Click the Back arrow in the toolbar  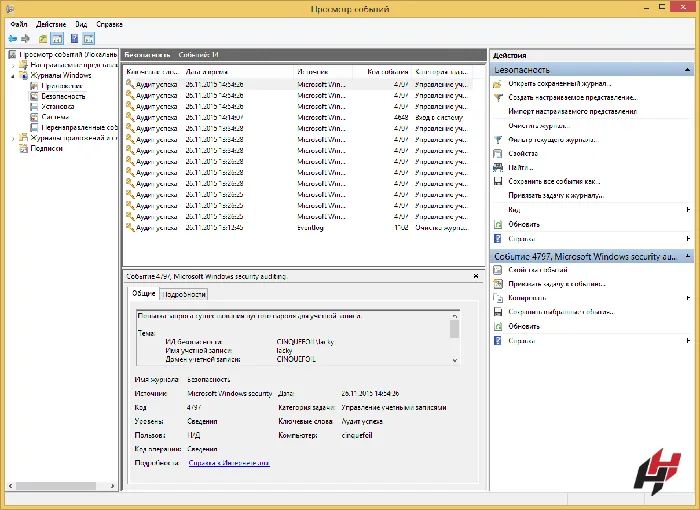point(11,38)
